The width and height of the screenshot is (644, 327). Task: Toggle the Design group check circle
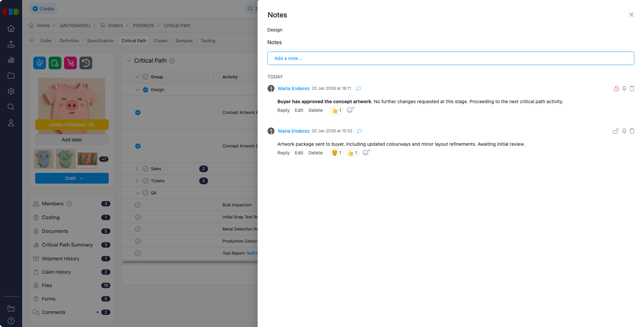coord(146,90)
